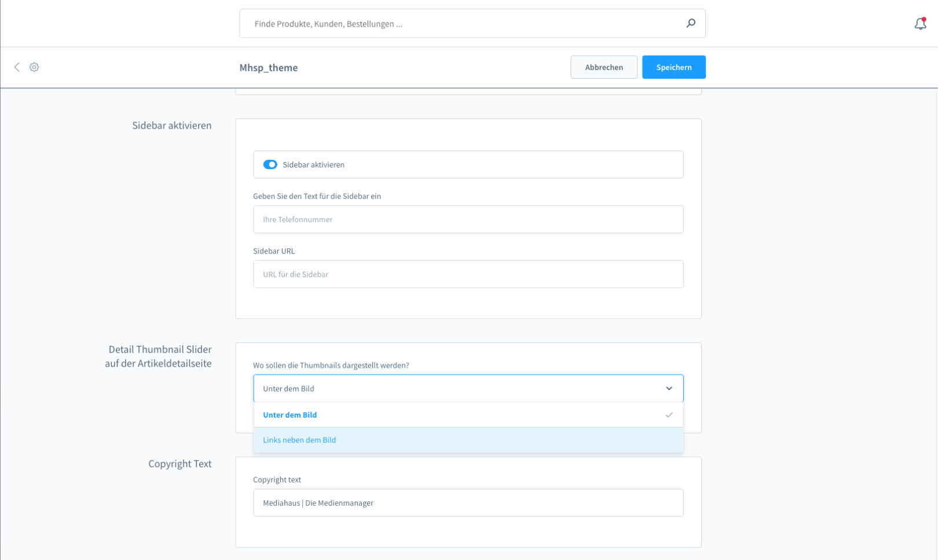Click the chevron on the thumbnail placement selector

[669, 388]
